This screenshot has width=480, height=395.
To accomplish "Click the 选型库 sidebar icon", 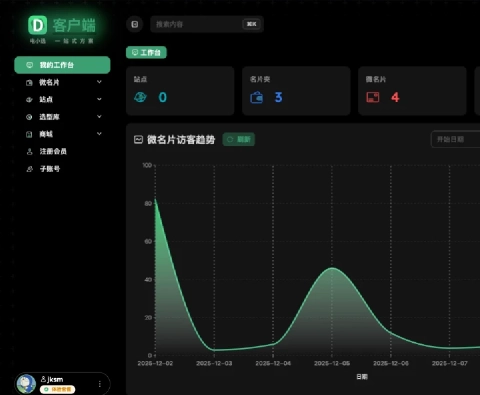I will [29, 117].
